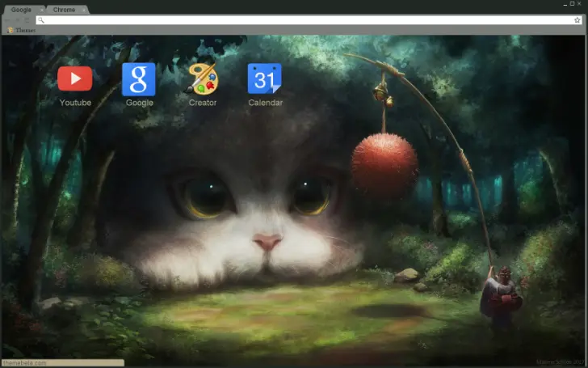The image size is (588, 368).
Task: Switch to the Google tab
Action: coord(21,10)
